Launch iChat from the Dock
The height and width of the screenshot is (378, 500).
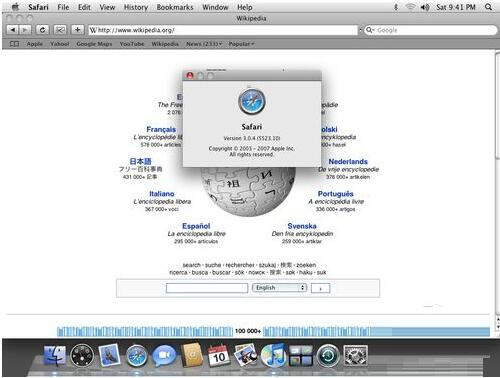164,355
